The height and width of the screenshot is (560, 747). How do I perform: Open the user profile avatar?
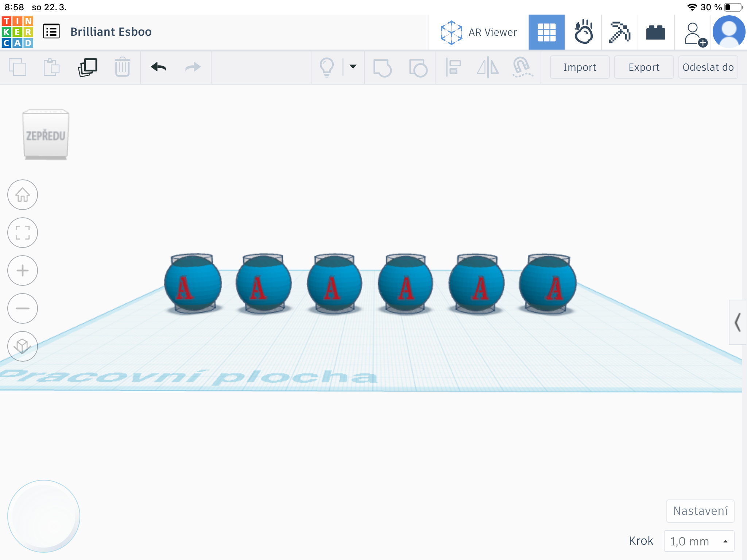click(729, 32)
